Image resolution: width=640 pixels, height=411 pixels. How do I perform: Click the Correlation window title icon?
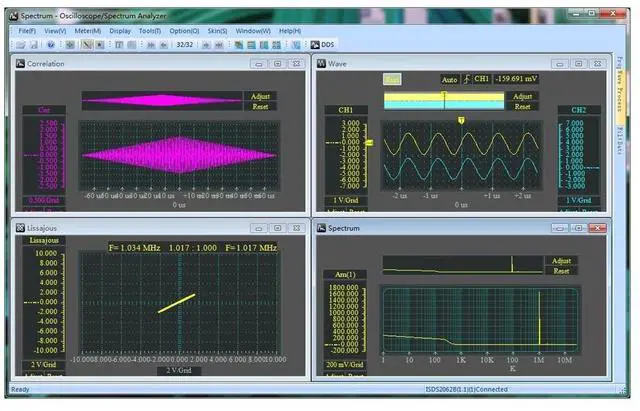click(19, 63)
